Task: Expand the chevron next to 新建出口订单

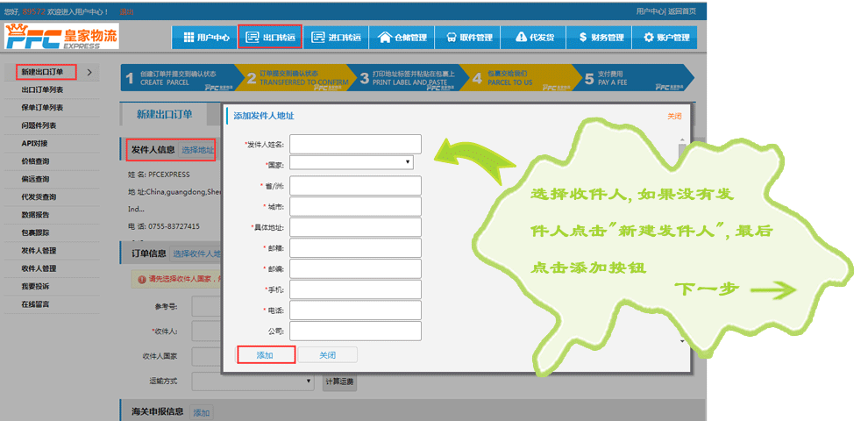Action: point(89,72)
